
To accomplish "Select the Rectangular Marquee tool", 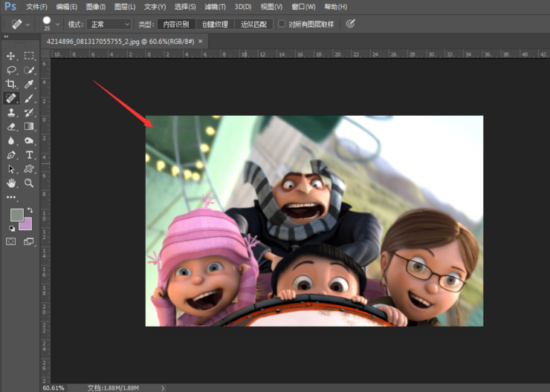I will (x=29, y=56).
